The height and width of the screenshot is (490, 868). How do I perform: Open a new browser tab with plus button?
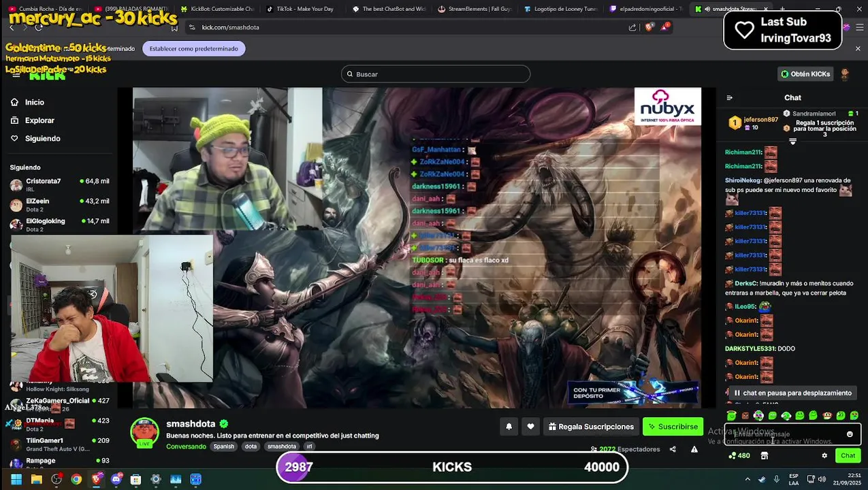[x=783, y=9]
